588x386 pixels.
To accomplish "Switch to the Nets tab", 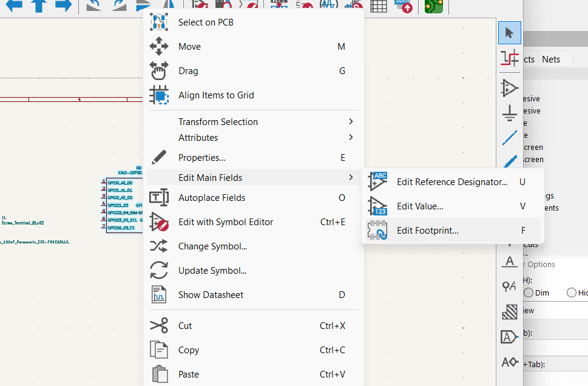I will [x=551, y=59].
